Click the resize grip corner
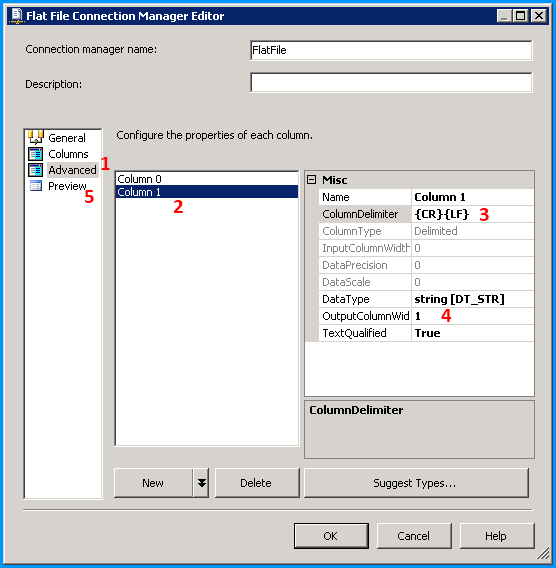 coord(543,554)
